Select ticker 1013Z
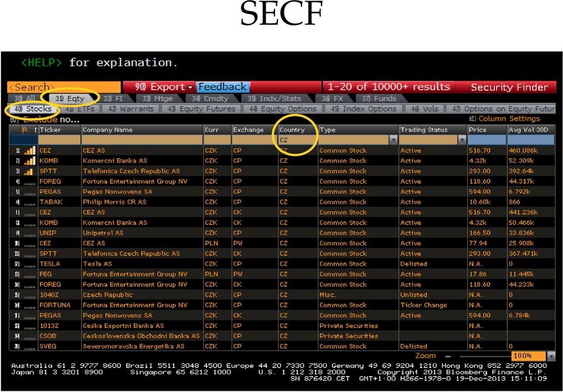The image size is (563, 392). coord(49,326)
